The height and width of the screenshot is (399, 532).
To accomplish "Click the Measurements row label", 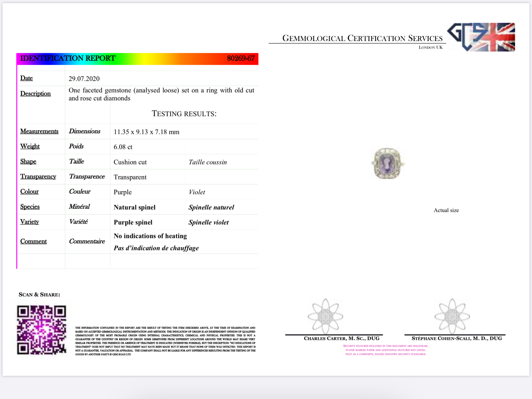I will pos(39,131).
